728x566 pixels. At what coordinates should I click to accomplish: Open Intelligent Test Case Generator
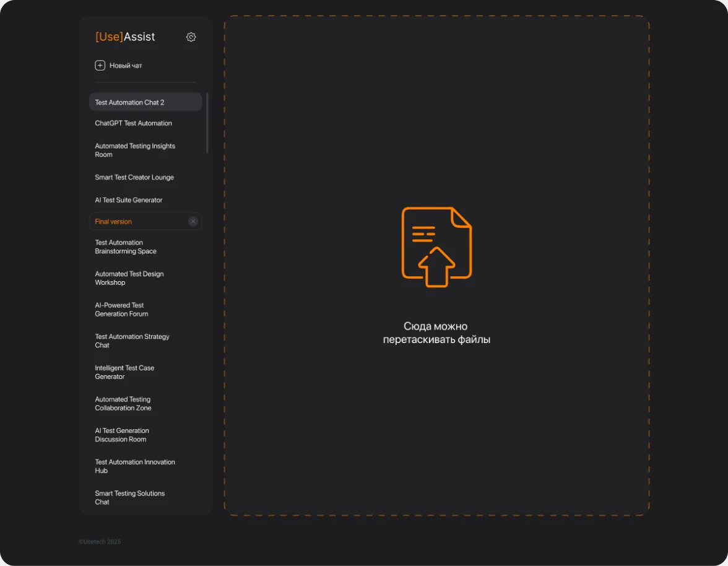pyautogui.click(x=124, y=372)
